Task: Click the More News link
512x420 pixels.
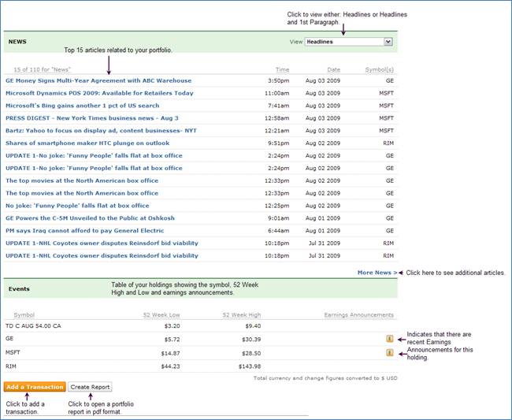Action: [x=377, y=273]
